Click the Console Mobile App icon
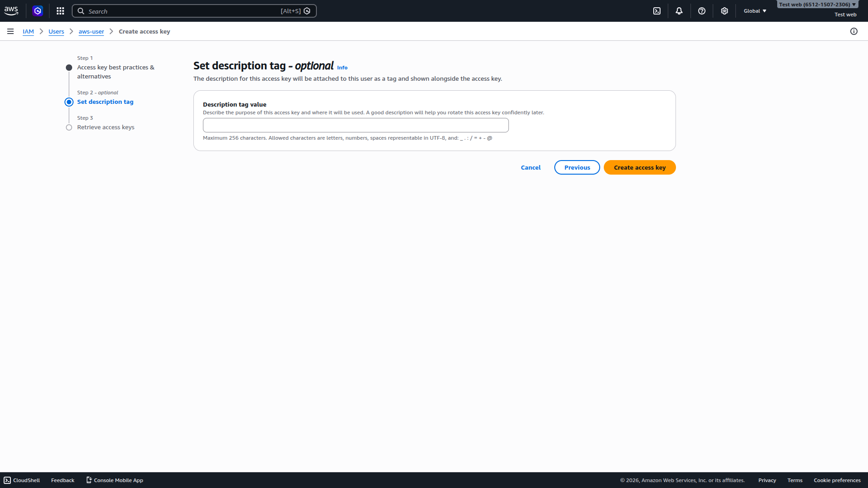Screen dimensions: 868x488 [89, 480]
